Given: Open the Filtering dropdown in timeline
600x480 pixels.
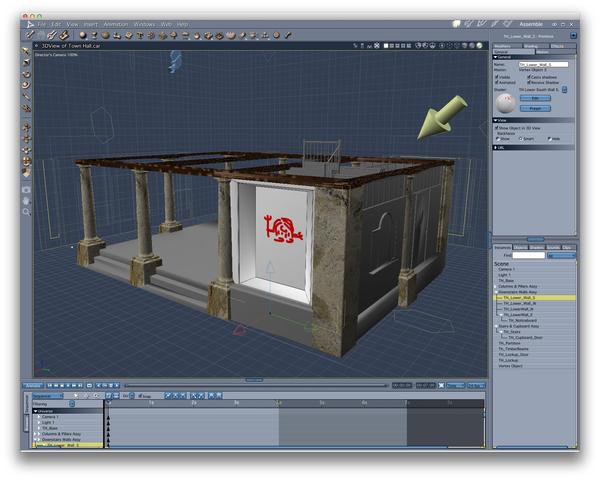Looking at the screenshot, I should pos(72,404).
